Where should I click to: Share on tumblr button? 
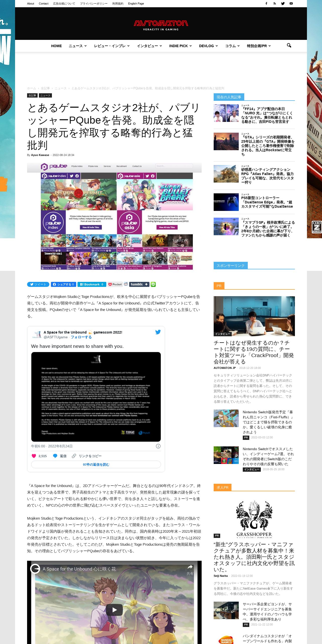coord(139,284)
